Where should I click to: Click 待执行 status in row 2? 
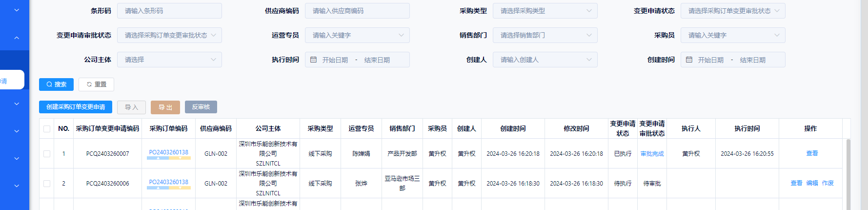(x=623, y=184)
